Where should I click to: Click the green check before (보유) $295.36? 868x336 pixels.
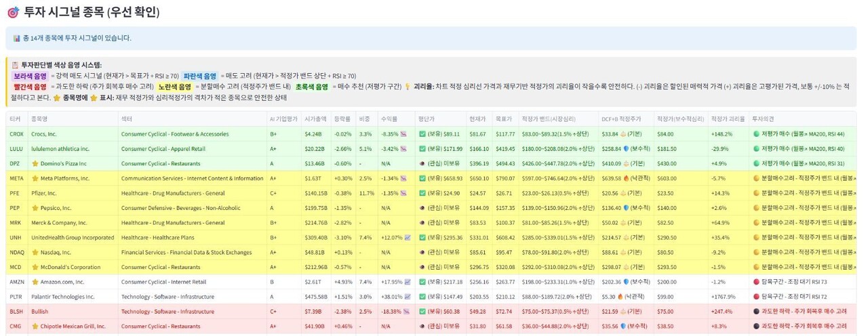coord(422,238)
